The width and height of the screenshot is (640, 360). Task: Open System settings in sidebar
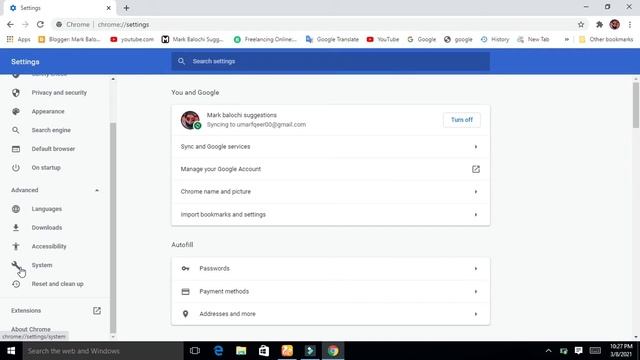(x=42, y=265)
